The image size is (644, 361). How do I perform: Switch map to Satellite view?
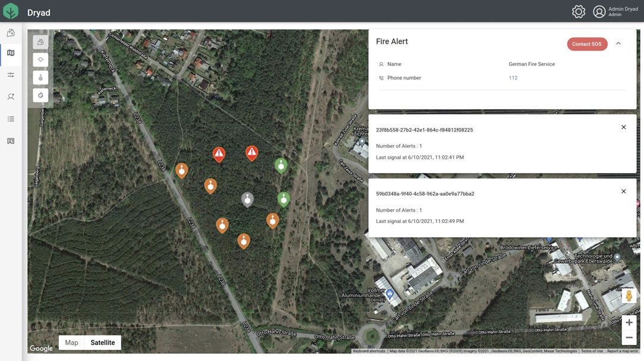tap(102, 343)
